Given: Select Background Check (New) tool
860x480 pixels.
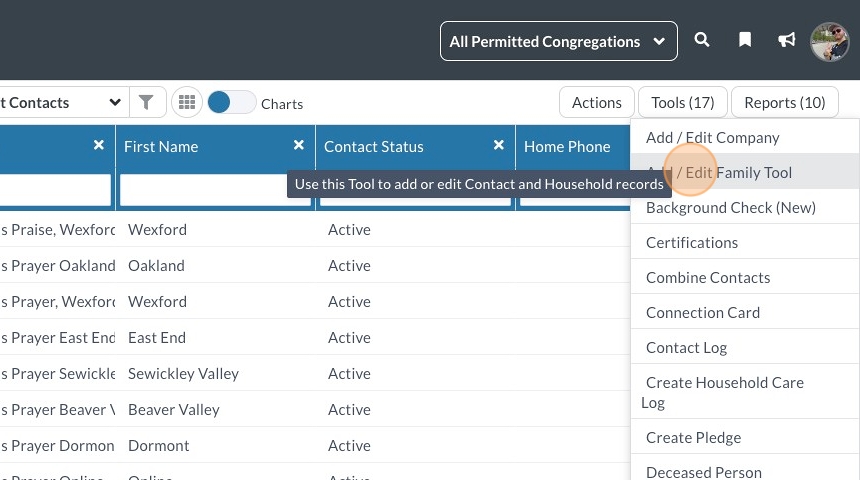Looking at the screenshot, I should click(731, 207).
